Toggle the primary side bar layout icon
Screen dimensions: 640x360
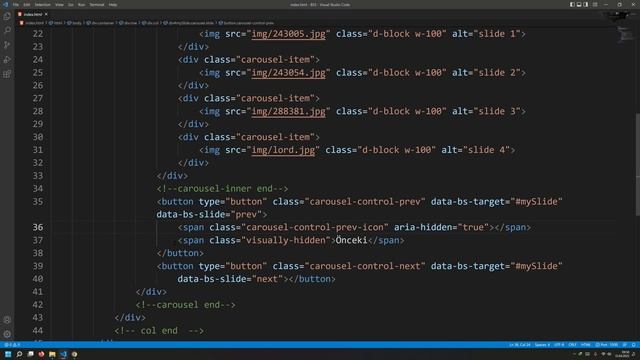click(x=572, y=4)
